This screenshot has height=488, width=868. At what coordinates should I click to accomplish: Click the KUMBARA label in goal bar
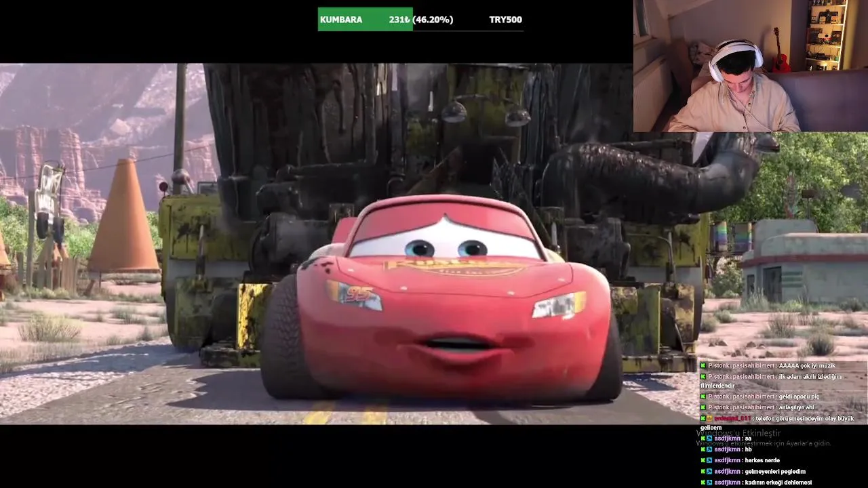[x=341, y=20]
